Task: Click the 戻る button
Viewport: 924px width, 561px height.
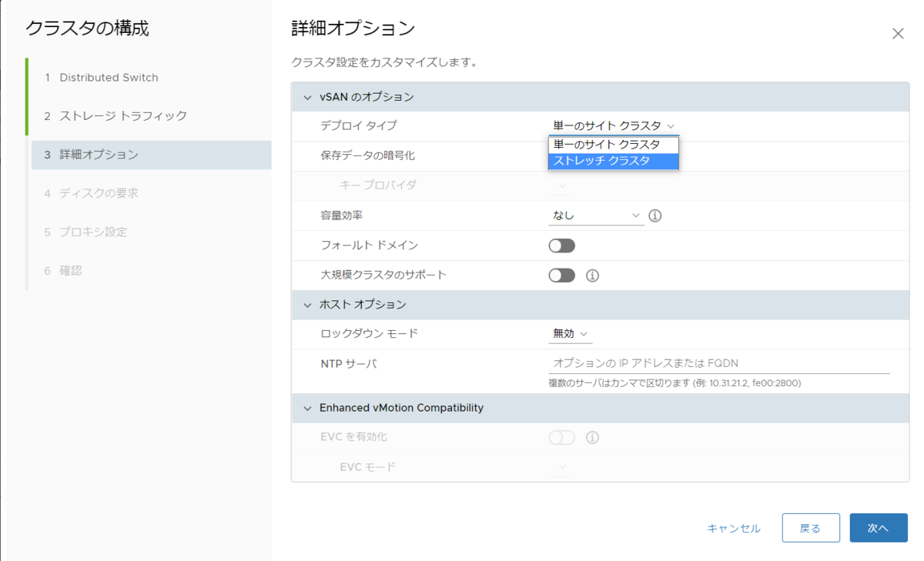Action: click(x=811, y=528)
